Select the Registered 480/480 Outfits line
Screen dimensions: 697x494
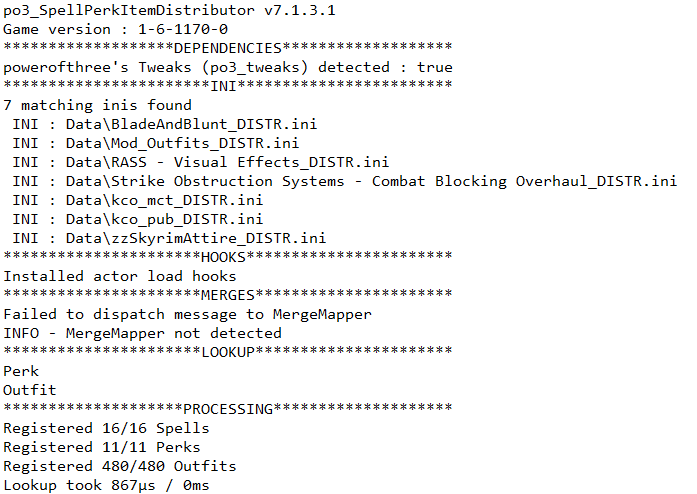tap(120, 466)
